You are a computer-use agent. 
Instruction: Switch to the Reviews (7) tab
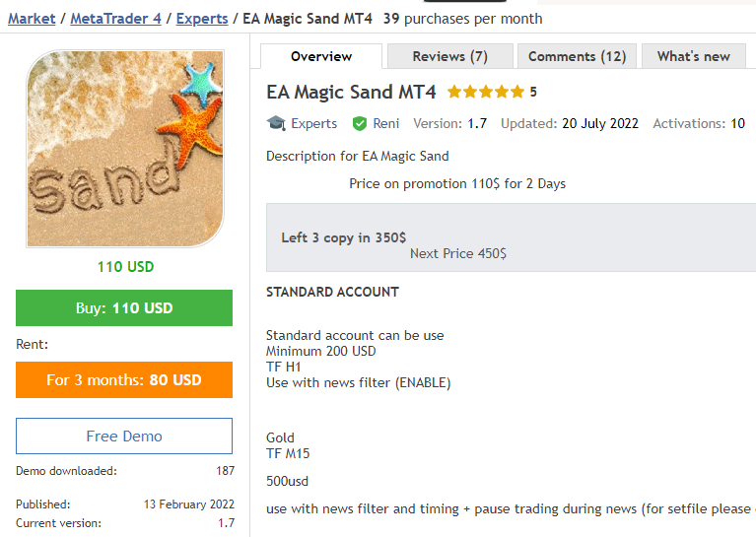[x=449, y=56]
